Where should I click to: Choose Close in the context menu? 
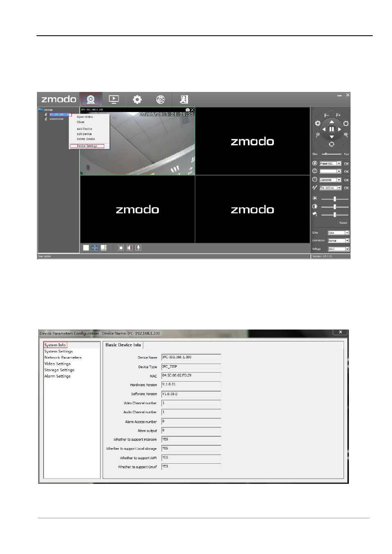(x=80, y=122)
